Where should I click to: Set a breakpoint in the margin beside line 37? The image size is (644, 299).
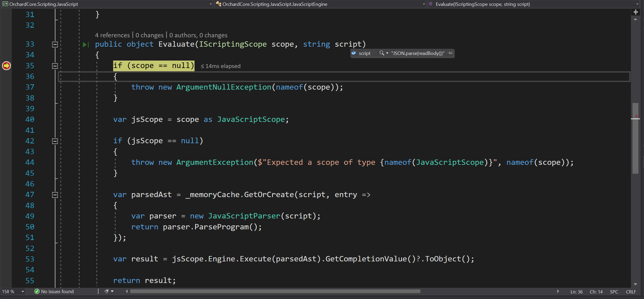(x=6, y=87)
